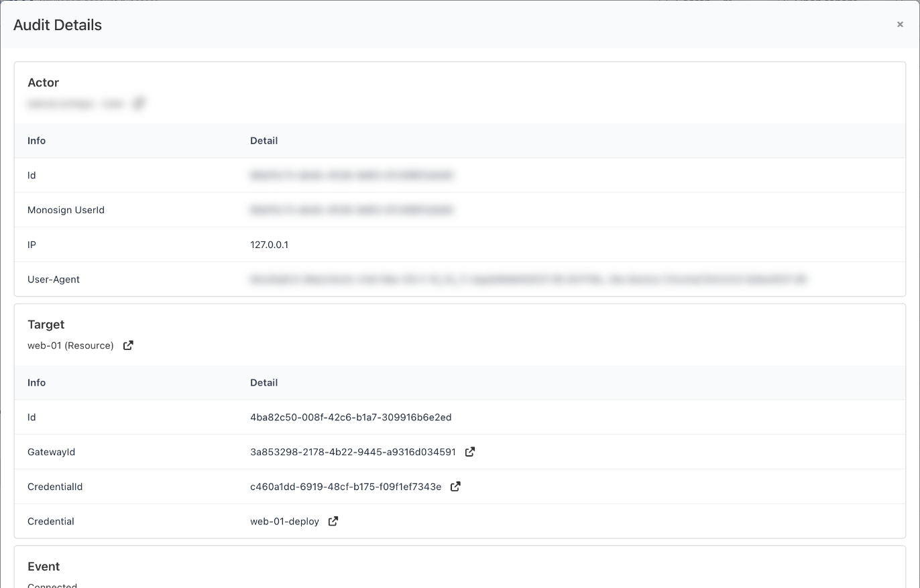Image resolution: width=920 pixels, height=588 pixels.
Task: Click the Actor section heading
Action: click(x=43, y=82)
